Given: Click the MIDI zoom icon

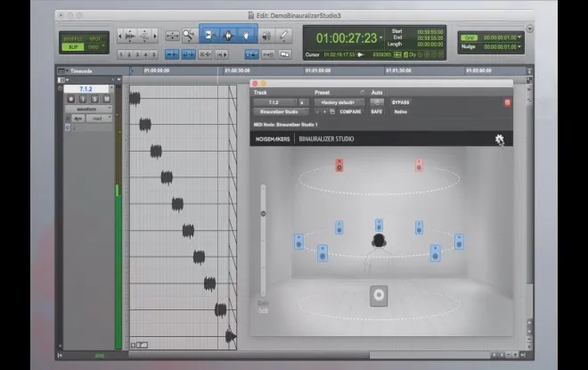Looking at the screenshot, I should (144, 36).
